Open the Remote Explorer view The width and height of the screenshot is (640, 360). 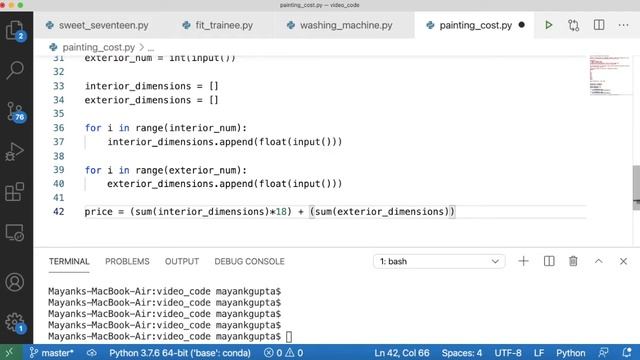(15, 233)
